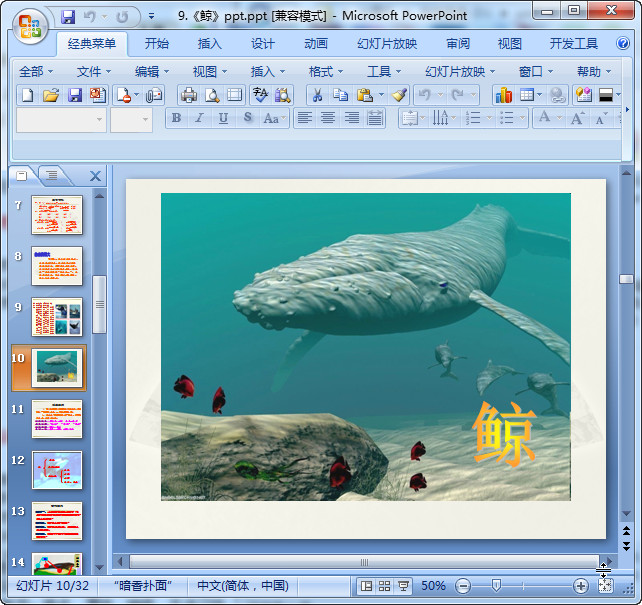Activate the Format Painter brush
The height and width of the screenshot is (605, 642).
coord(399,95)
